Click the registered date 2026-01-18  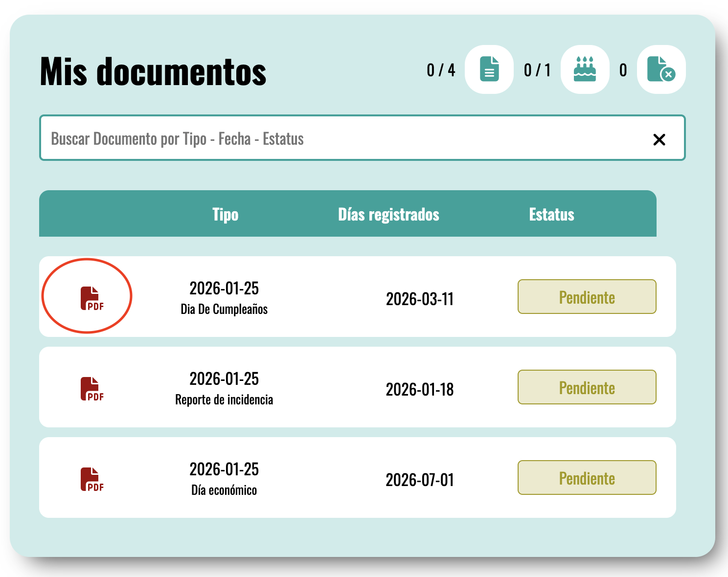[x=420, y=389]
